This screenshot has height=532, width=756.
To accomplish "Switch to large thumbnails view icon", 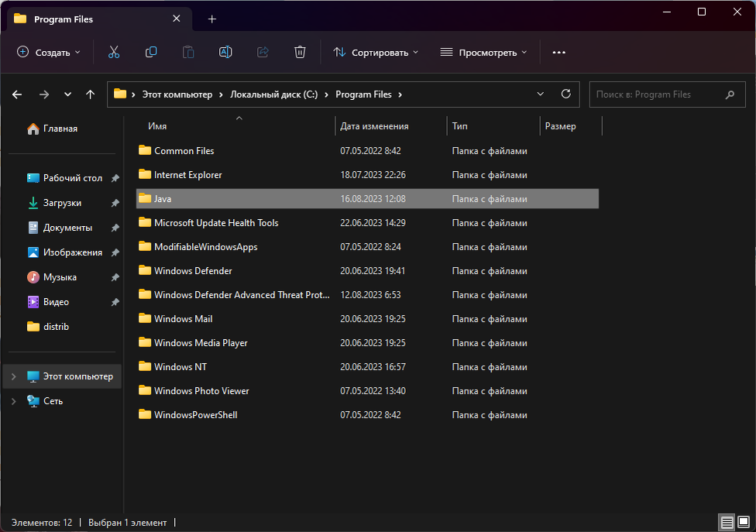I will coord(744,522).
